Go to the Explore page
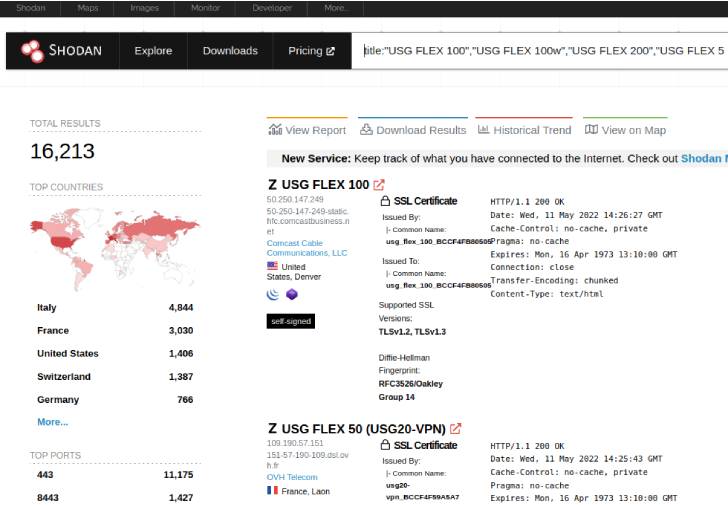 click(x=153, y=51)
